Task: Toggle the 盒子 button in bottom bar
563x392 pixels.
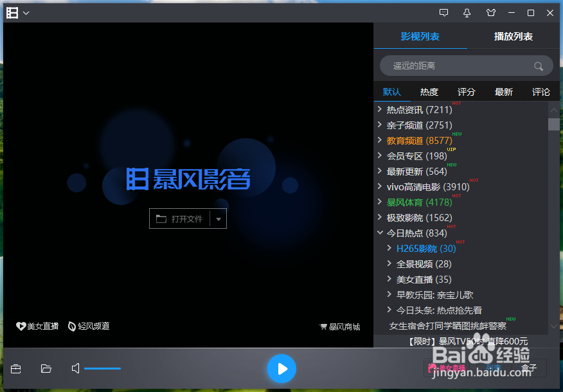Action: (529, 368)
